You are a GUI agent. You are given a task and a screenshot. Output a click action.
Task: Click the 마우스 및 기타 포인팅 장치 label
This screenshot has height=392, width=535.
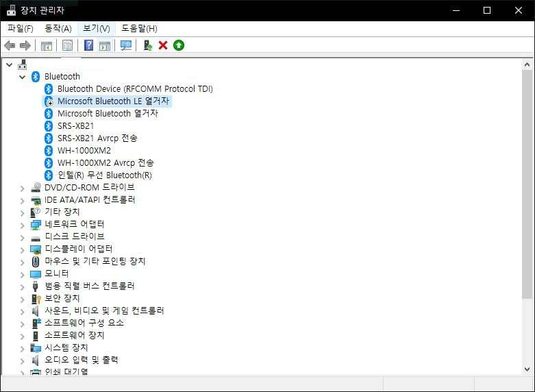[x=95, y=262]
